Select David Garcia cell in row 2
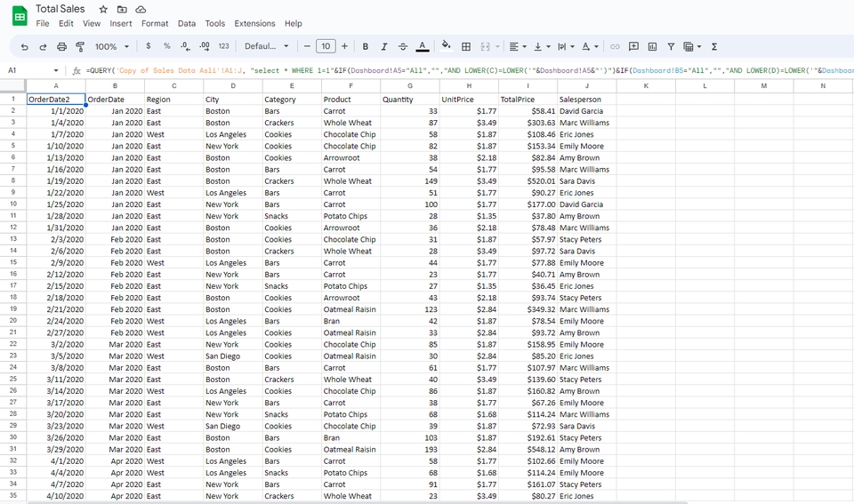Image resolution: width=854 pixels, height=504 pixels. point(586,111)
